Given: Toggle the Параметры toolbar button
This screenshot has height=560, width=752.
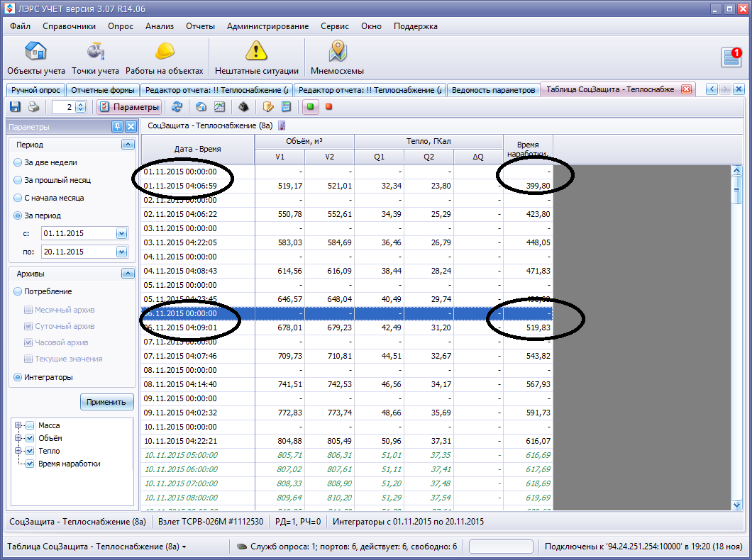Looking at the screenshot, I should [130, 107].
